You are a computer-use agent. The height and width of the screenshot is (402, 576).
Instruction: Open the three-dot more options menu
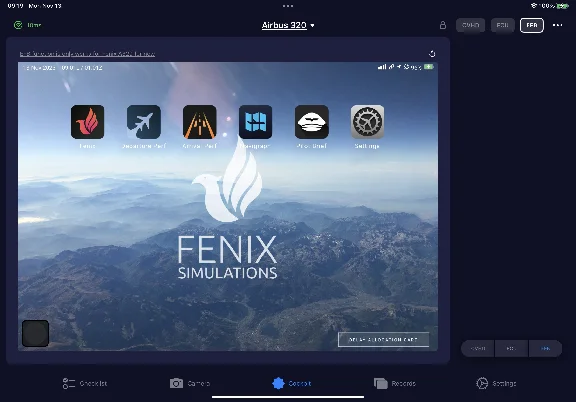click(557, 25)
